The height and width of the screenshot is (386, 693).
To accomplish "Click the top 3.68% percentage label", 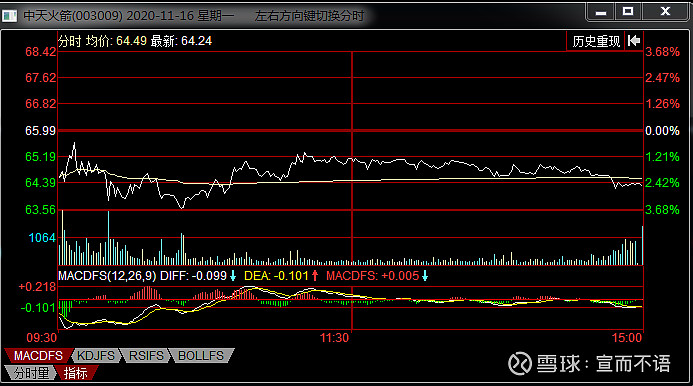I will [662, 52].
